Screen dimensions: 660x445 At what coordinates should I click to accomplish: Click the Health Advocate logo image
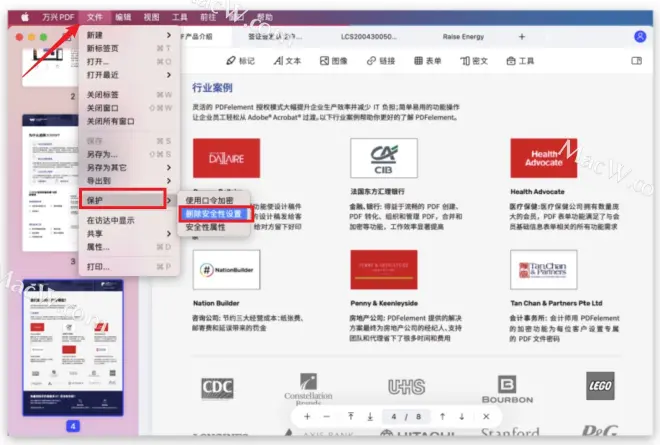click(x=543, y=158)
